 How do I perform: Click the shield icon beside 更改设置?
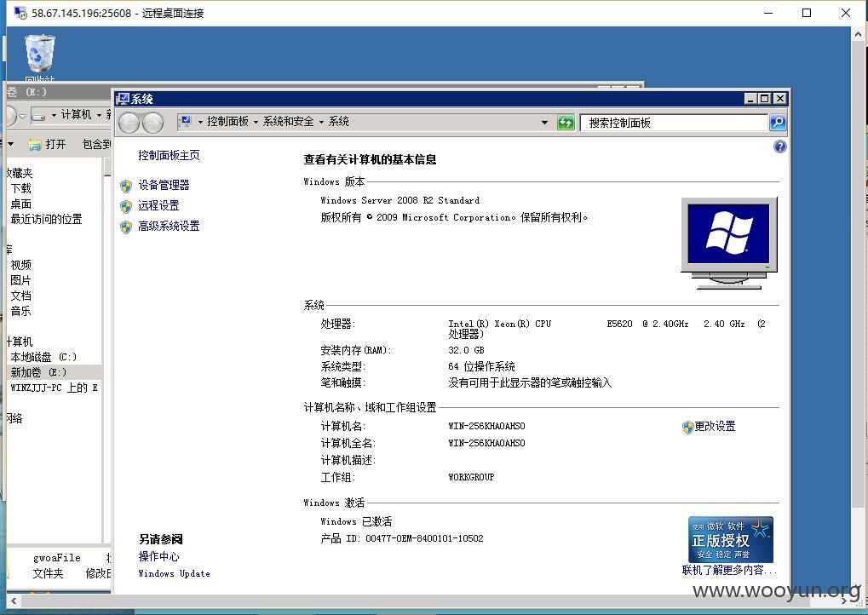pos(688,427)
